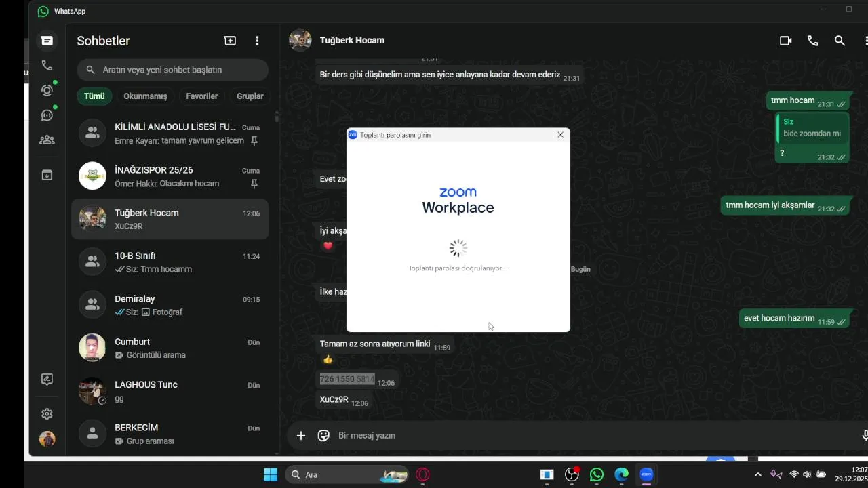Start a video call with Tuğberk Hocam

click(785, 41)
